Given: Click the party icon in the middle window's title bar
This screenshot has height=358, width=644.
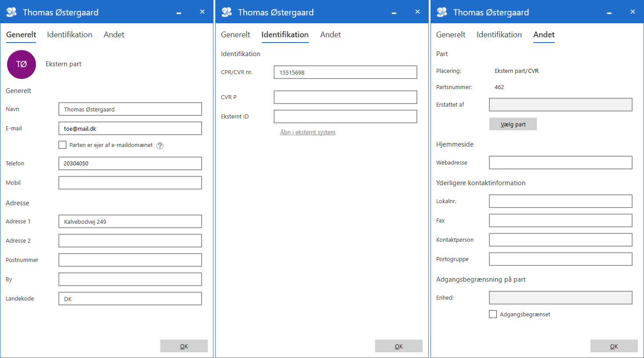Looking at the screenshot, I should pos(227,12).
